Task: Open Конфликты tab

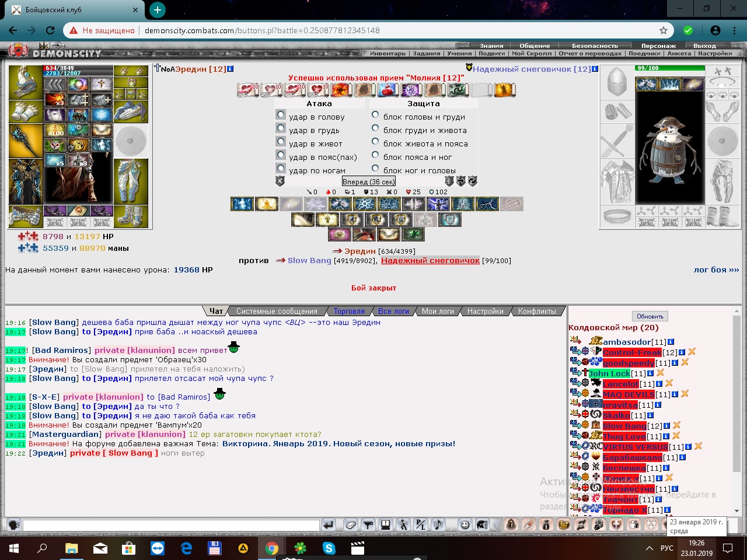Action: (537, 311)
